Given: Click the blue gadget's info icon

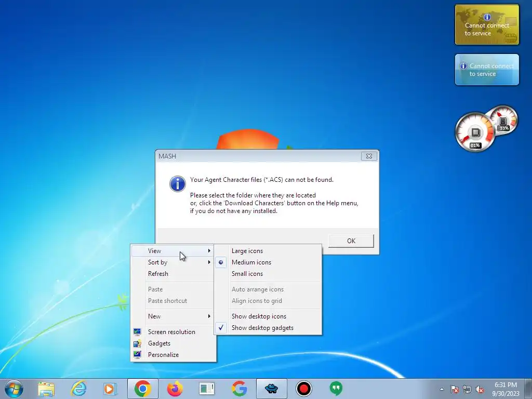Looking at the screenshot, I should coord(463,66).
